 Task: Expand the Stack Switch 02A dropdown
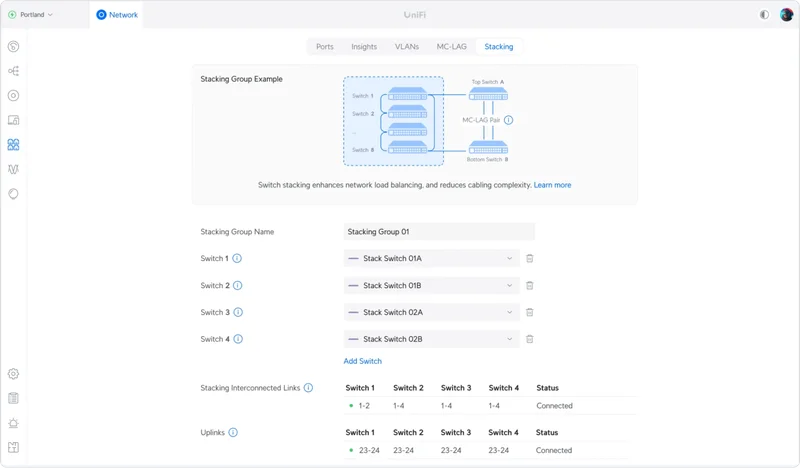click(432, 312)
